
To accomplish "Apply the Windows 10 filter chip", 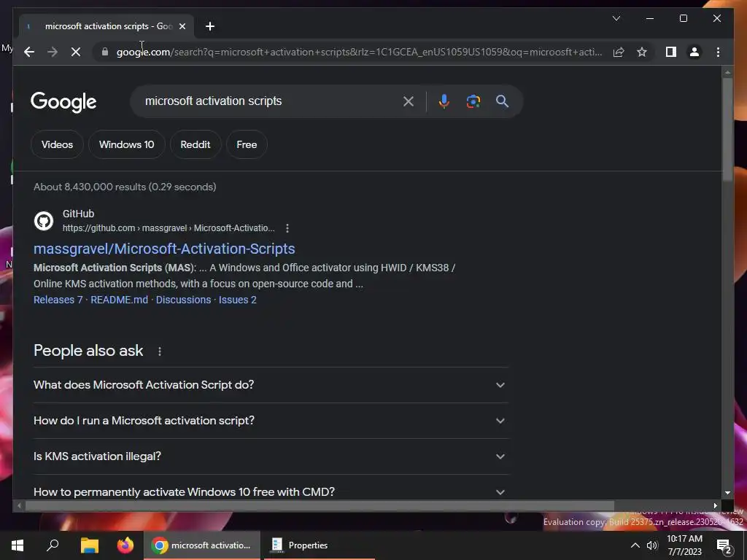I will pos(127,144).
